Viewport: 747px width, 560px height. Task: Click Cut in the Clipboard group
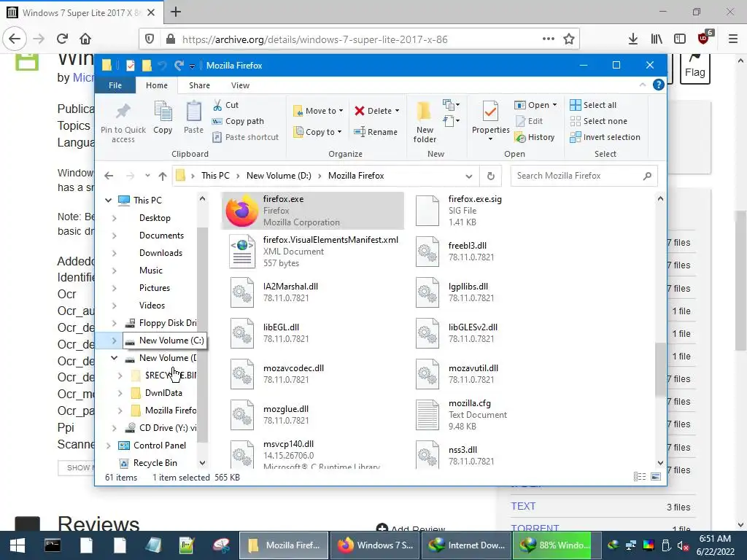click(x=226, y=105)
